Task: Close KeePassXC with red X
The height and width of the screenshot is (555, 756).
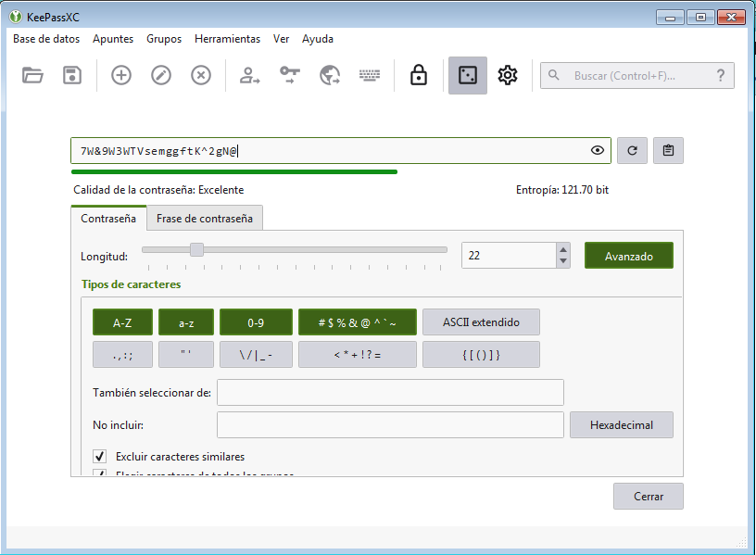Action: pyautogui.click(x=731, y=18)
